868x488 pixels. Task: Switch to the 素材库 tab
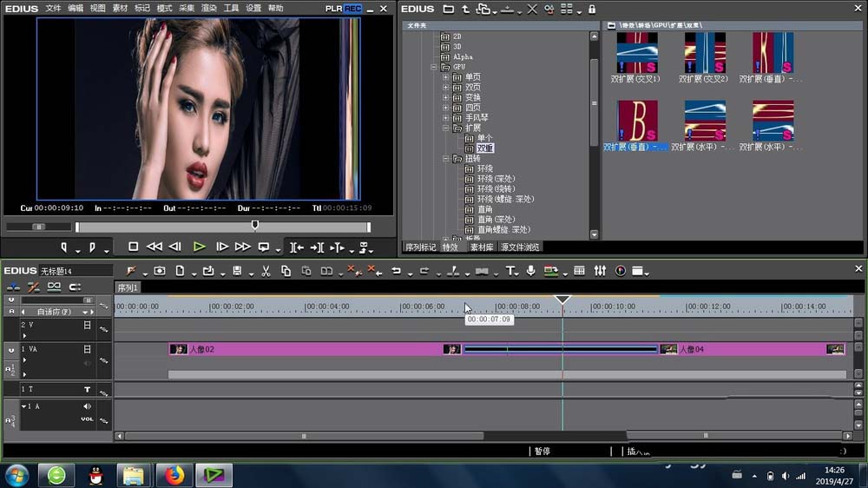[482, 247]
